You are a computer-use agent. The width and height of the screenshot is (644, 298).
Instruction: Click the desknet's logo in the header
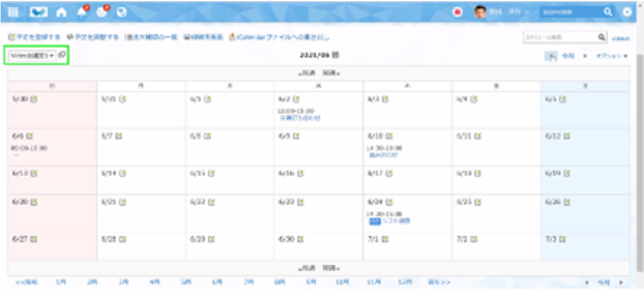(x=39, y=12)
